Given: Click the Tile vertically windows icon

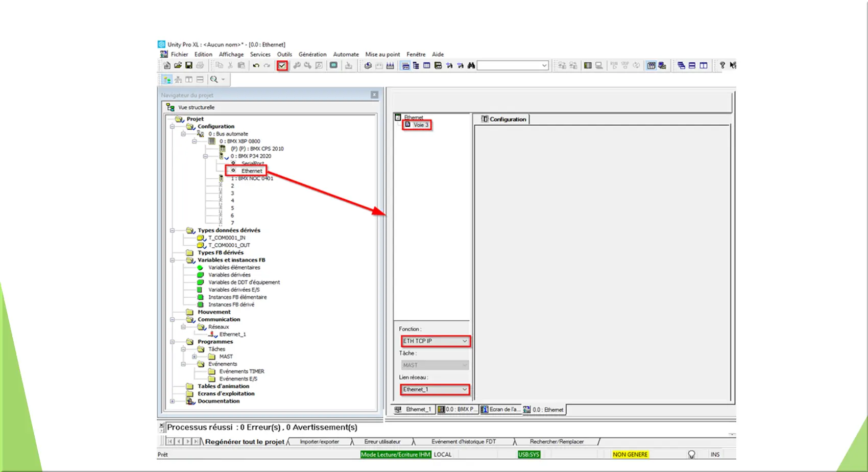Looking at the screenshot, I should point(703,65).
